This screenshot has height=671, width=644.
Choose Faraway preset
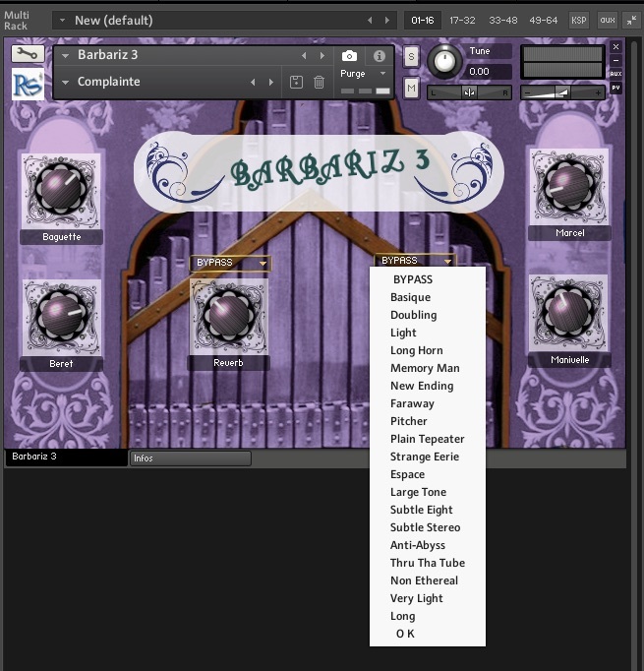tap(427, 403)
